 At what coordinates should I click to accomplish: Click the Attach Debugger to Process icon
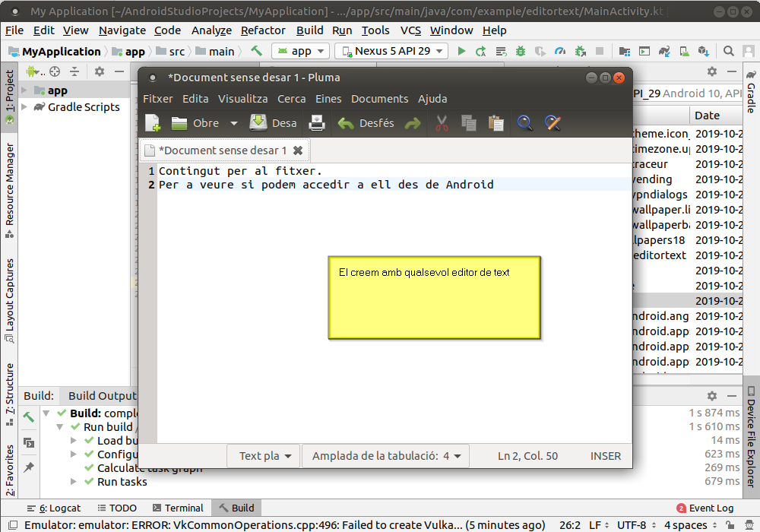tap(580, 51)
